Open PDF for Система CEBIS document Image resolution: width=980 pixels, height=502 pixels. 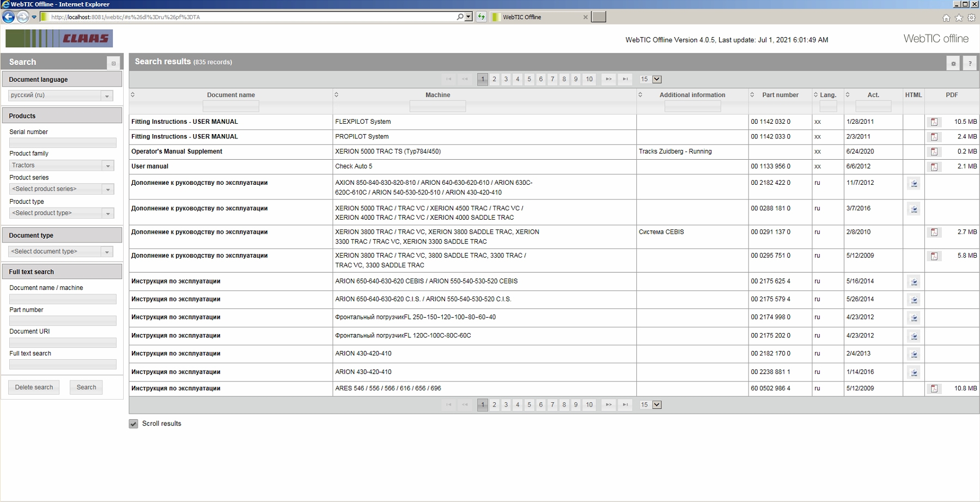[934, 232]
